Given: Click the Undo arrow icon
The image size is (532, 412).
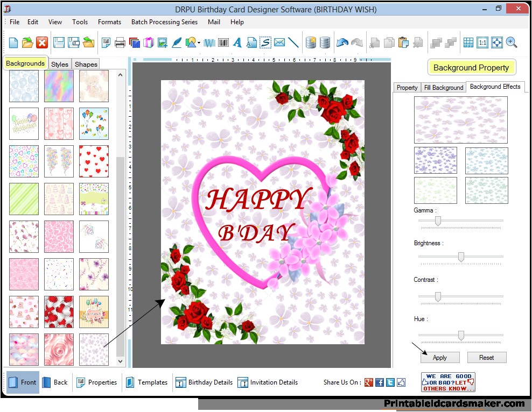Looking at the screenshot, I should [x=342, y=42].
